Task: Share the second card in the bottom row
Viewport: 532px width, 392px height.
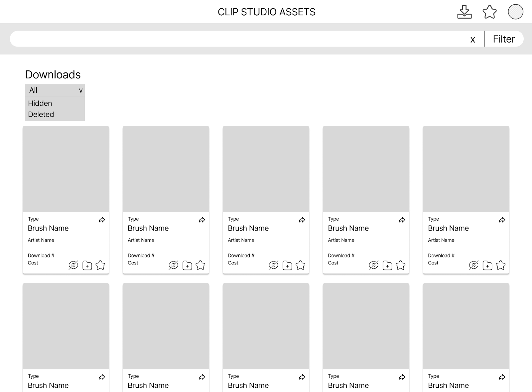Action: pyautogui.click(x=202, y=377)
